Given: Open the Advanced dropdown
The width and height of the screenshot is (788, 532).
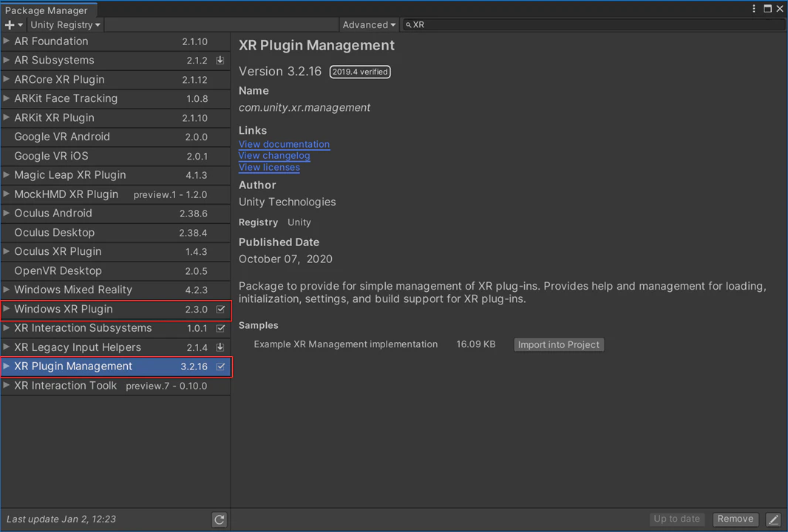Looking at the screenshot, I should click(369, 24).
